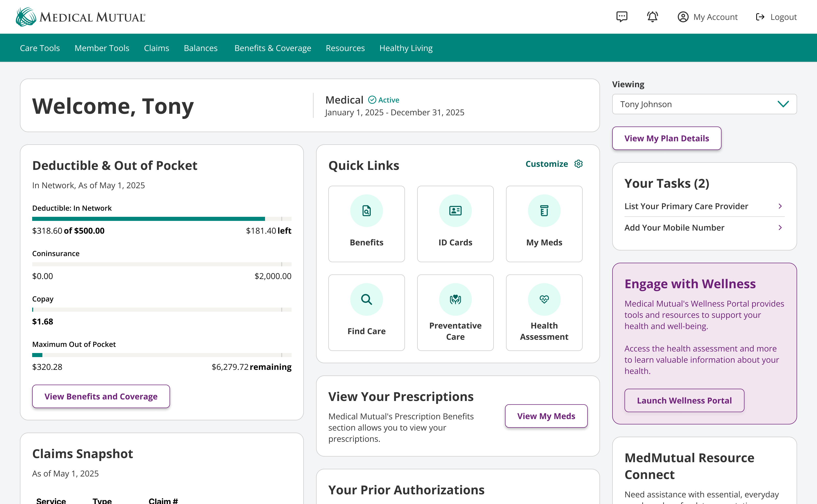Open the chat message icon
The height and width of the screenshot is (504, 817).
pyautogui.click(x=621, y=17)
